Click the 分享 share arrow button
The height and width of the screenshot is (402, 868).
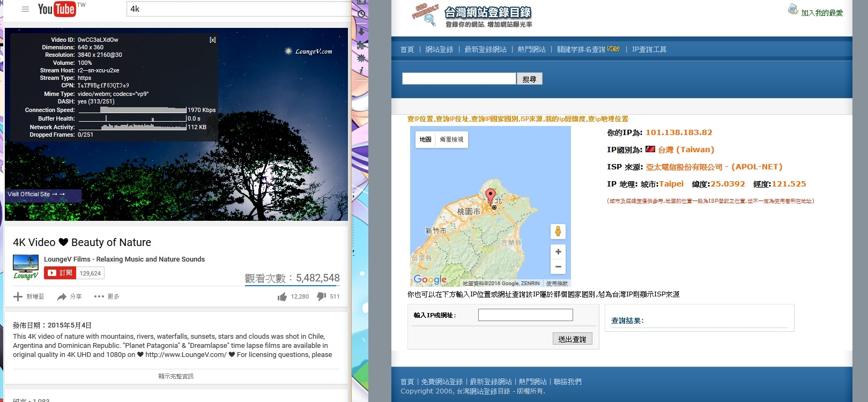pos(69,296)
